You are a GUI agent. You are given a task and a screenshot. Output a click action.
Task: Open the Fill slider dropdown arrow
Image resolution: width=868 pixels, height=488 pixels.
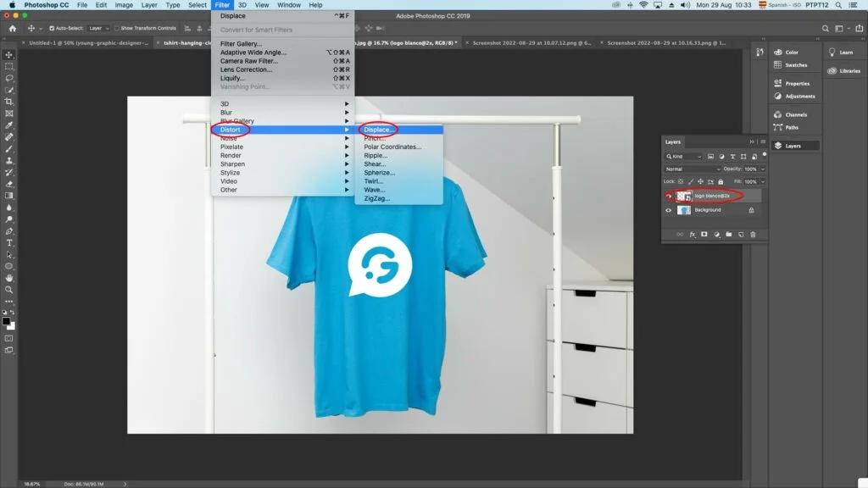tap(762, 181)
